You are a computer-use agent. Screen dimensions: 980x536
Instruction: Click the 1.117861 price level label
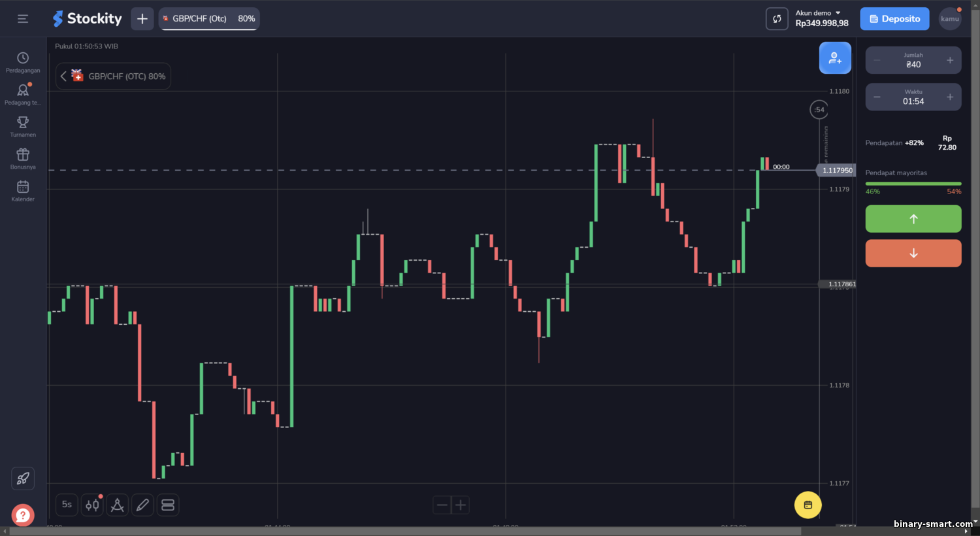tap(839, 284)
